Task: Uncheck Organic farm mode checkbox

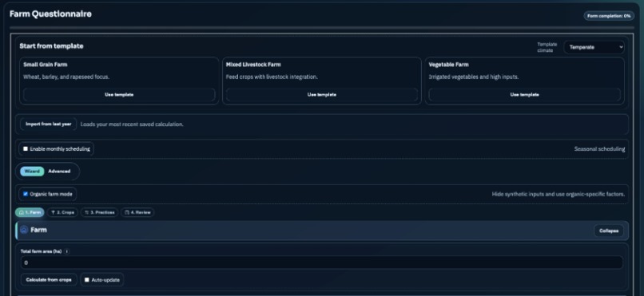Action: (26, 194)
